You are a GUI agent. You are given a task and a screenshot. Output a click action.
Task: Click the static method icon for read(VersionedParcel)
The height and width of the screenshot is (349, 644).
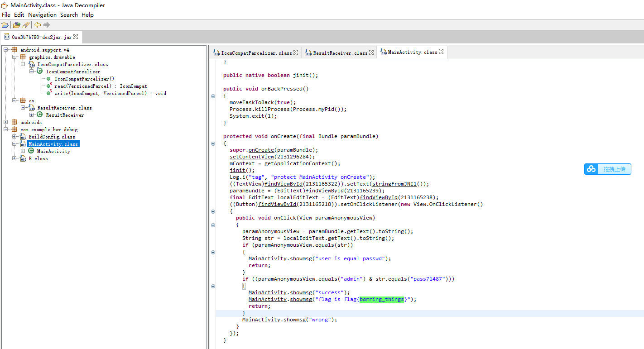tap(49, 86)
